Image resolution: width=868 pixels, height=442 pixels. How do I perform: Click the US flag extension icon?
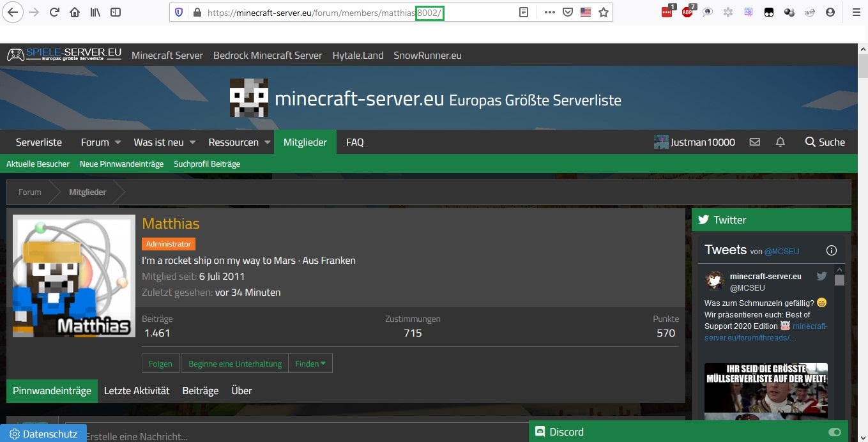pyautogui.click(x=585, y=12)
